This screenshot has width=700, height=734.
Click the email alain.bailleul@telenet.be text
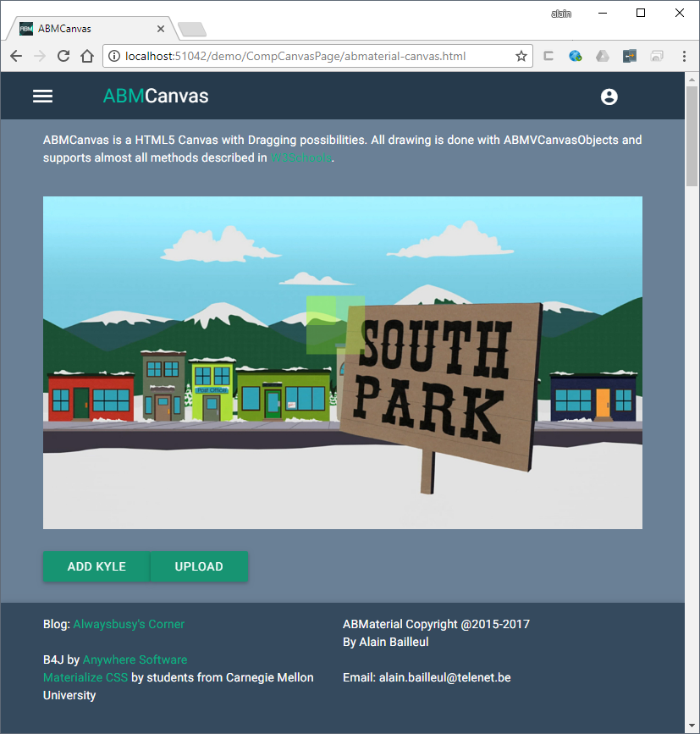click(444, 677)
